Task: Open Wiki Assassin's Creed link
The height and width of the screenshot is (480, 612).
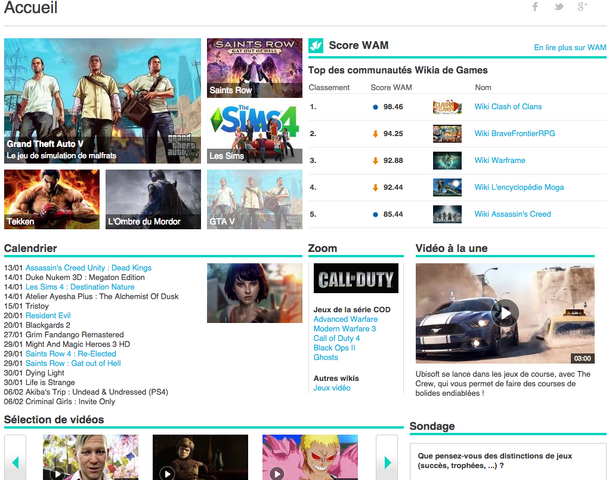Action: tap(512, 214)
